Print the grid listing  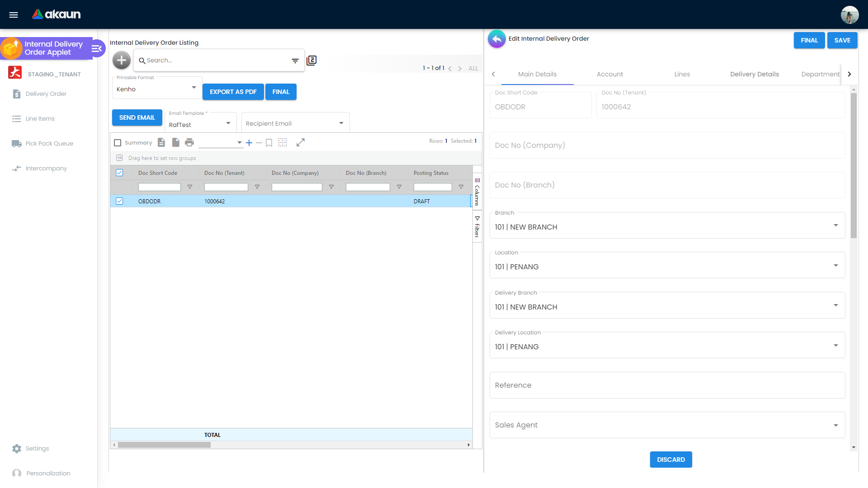click(x=189, y=142)
